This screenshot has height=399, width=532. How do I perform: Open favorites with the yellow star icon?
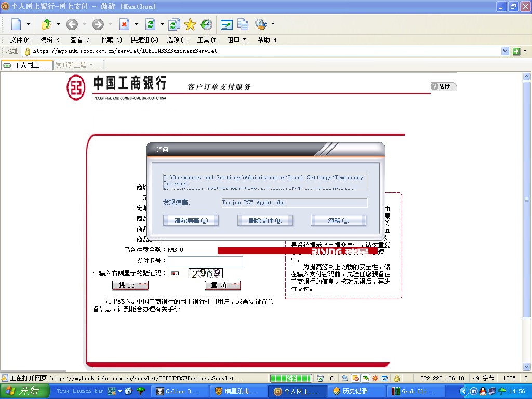point(190,24)
